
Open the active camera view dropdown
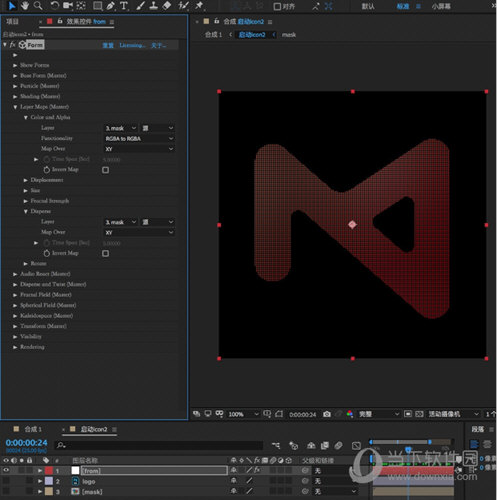pyautogui.click(x=453, y=414)
